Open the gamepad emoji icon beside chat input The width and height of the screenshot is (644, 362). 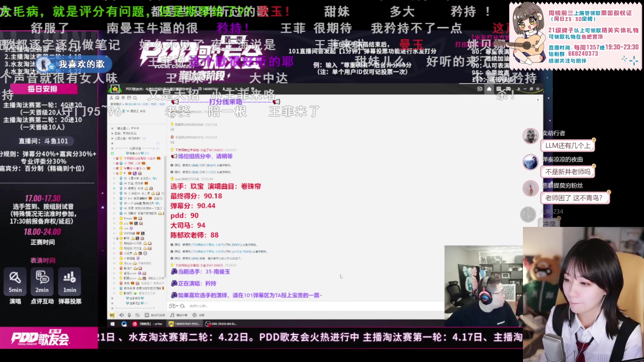172,306
